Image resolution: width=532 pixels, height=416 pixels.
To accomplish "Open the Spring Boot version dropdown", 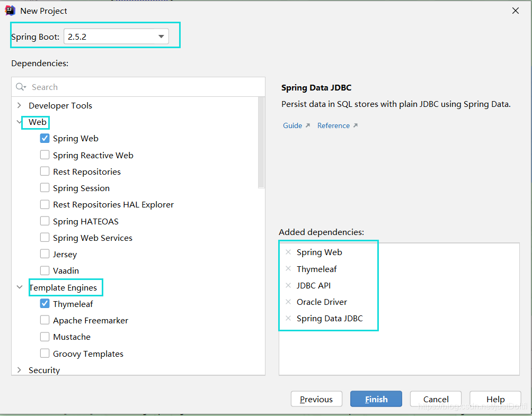I will pos(161,37).
